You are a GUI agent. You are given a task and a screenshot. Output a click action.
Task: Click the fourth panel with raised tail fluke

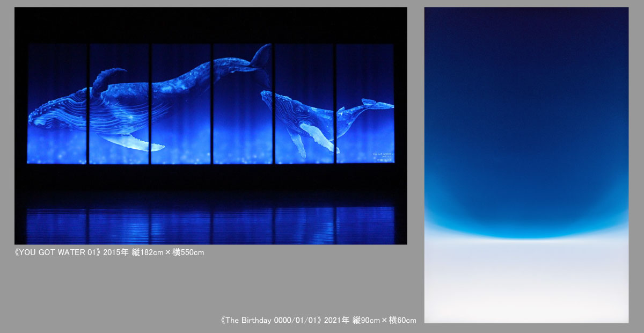tap(242, 104)
